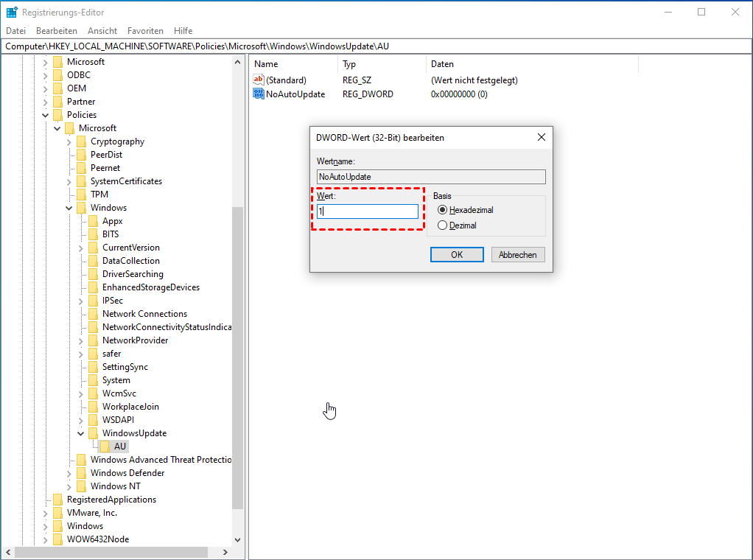Click the NoAutoUpdate DWORD value icon
This screenshot has height=560, width=753.
click(x=259, y=94)
